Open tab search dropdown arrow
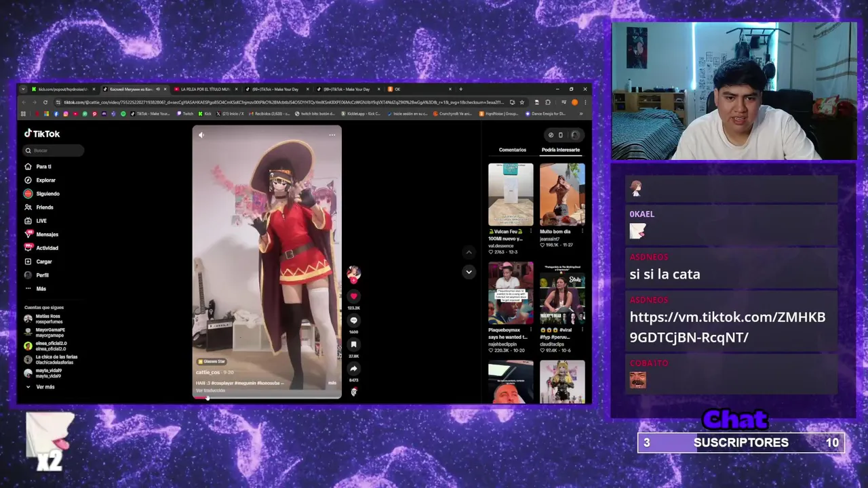Image resolution: width=868 pixels, height=488 pixels. (x=23, y=89)
